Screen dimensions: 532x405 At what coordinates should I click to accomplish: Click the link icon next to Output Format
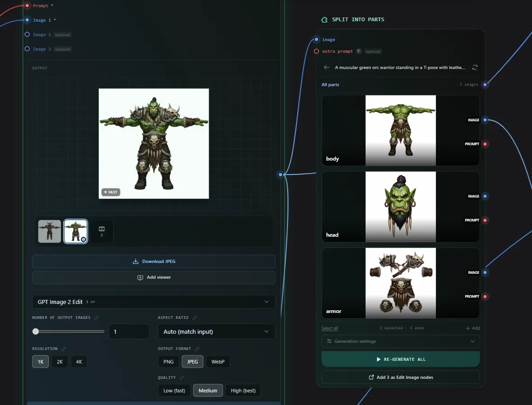197,349
